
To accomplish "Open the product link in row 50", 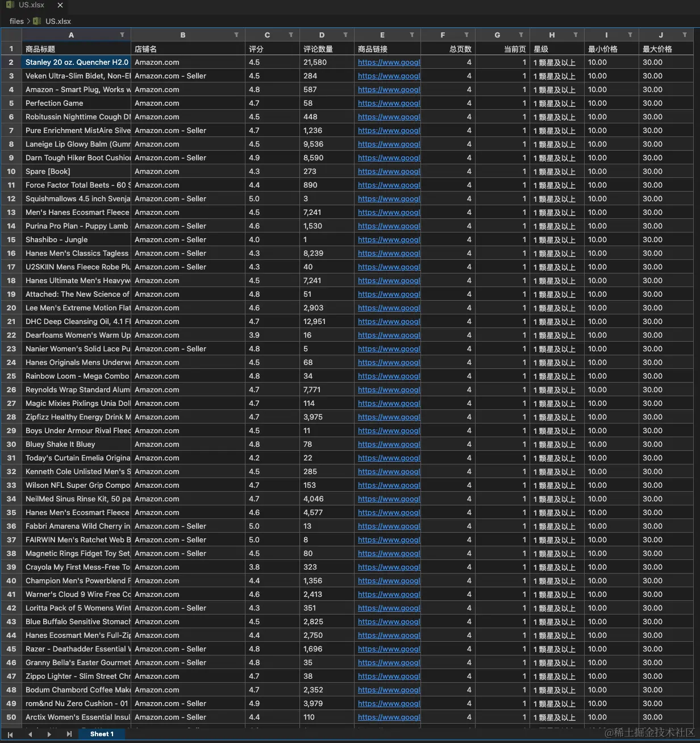I will [389, 717].
